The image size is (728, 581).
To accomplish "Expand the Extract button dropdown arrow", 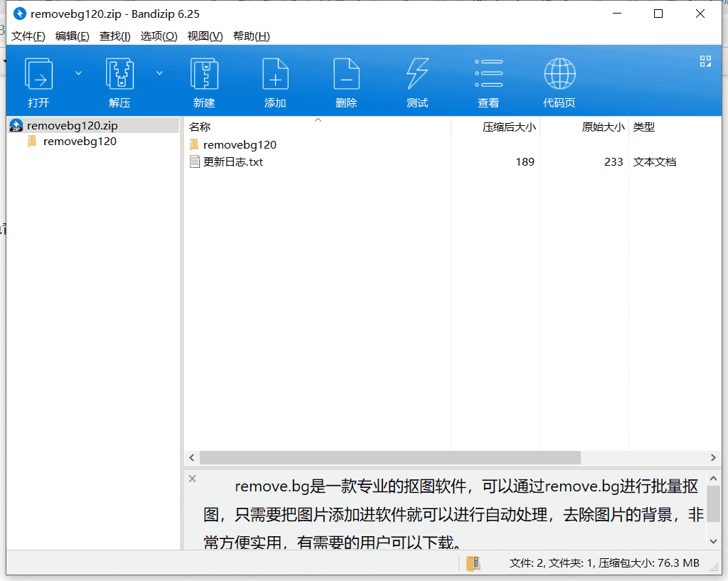I will [160, 73].
